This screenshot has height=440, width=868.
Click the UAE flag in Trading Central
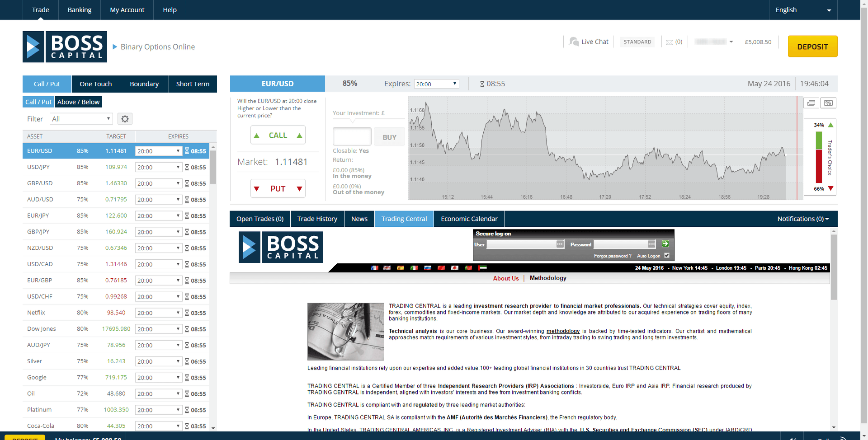click(482, 268)
